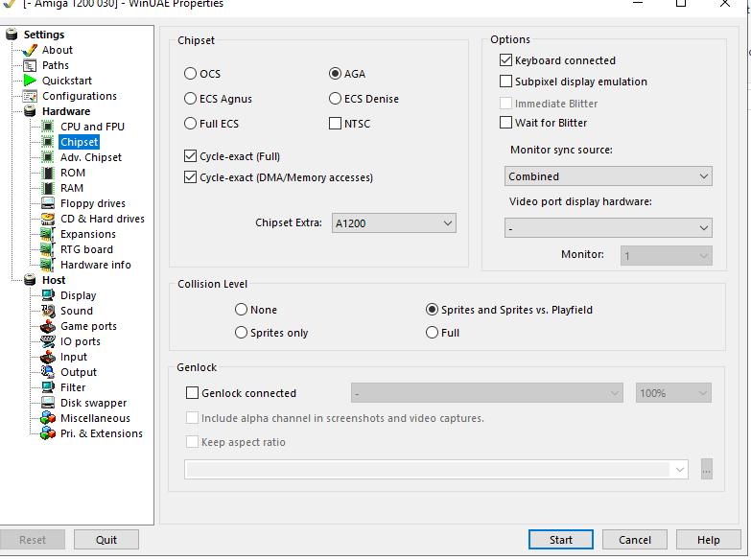Click the Disk swapper icon
Viewport: 751px width, 560px height.
point(48,403)
